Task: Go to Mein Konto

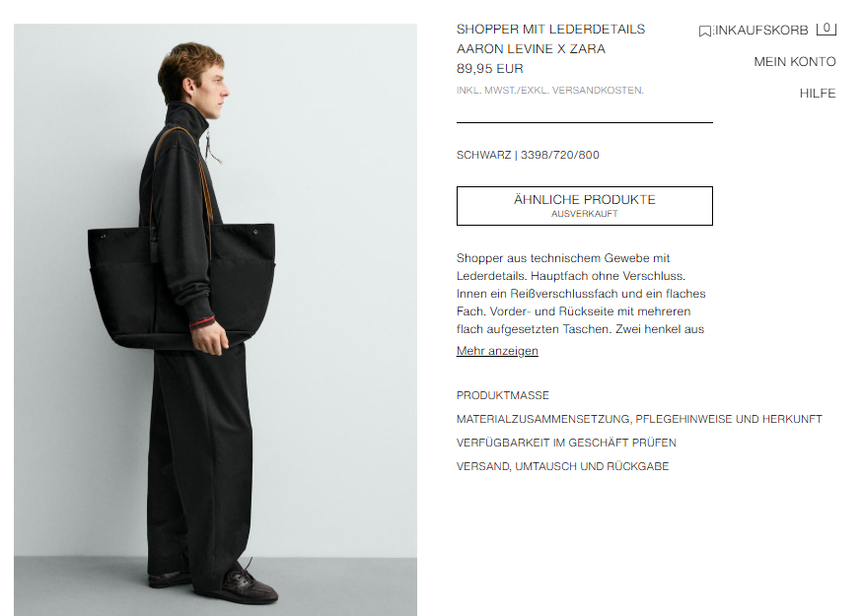Action: (795, 61)
